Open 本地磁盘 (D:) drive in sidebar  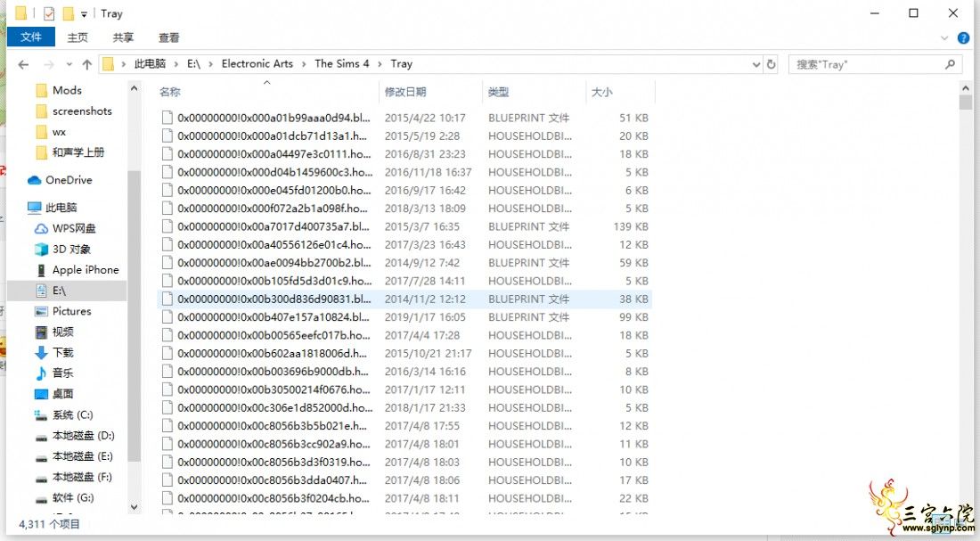[x=83, y=435]
